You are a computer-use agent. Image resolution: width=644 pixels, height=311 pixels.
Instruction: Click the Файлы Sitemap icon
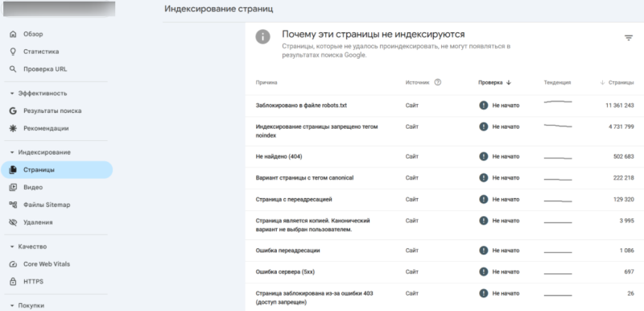pyautogui.click(x=13, y=205)
